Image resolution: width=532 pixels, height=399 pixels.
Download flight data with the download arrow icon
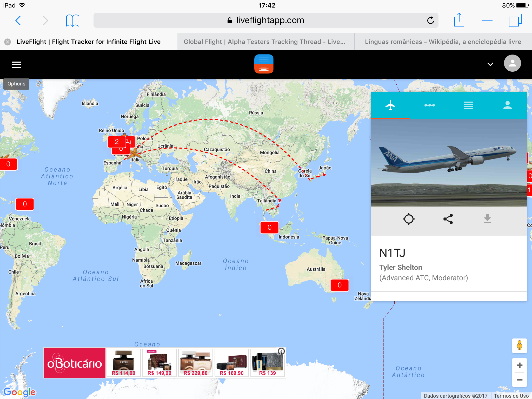(x=487, y=219)
